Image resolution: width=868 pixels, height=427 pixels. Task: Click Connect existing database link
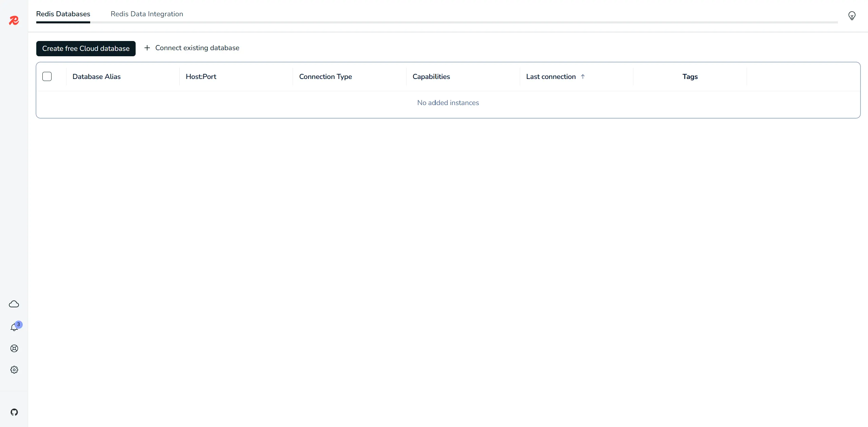(x=197, y=48)
